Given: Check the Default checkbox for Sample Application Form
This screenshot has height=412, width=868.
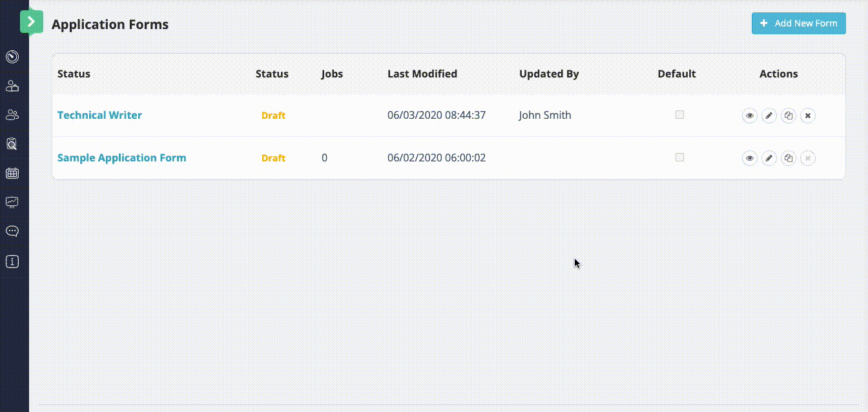Looking at the screenshot, I should (x=679, y=157).
